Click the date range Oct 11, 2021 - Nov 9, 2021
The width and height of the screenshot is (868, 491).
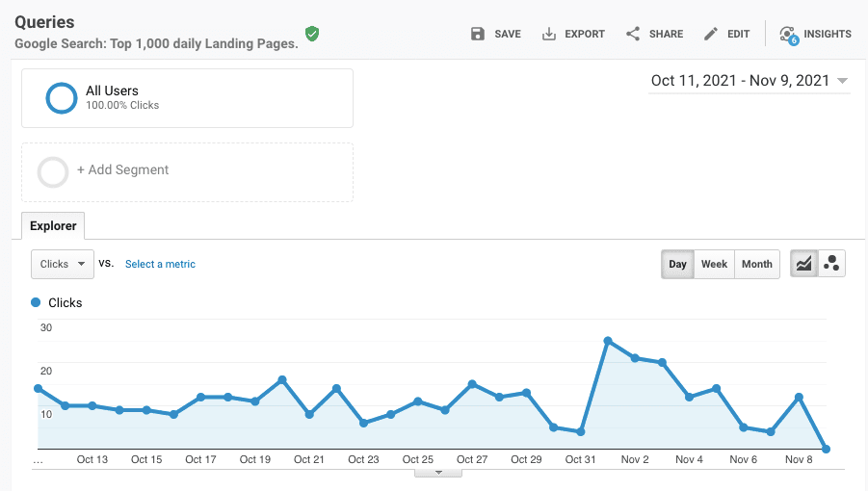pos(740,81)
